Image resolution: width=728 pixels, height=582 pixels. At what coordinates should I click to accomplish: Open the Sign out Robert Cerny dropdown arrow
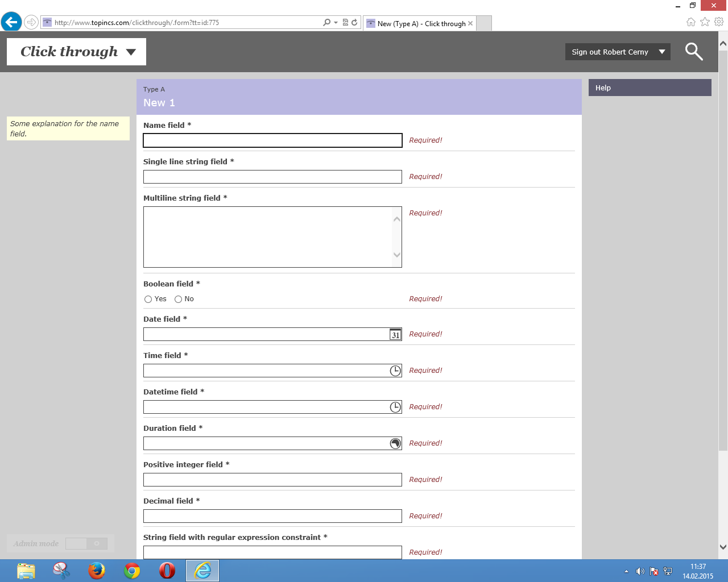click(x=662, y=52)
